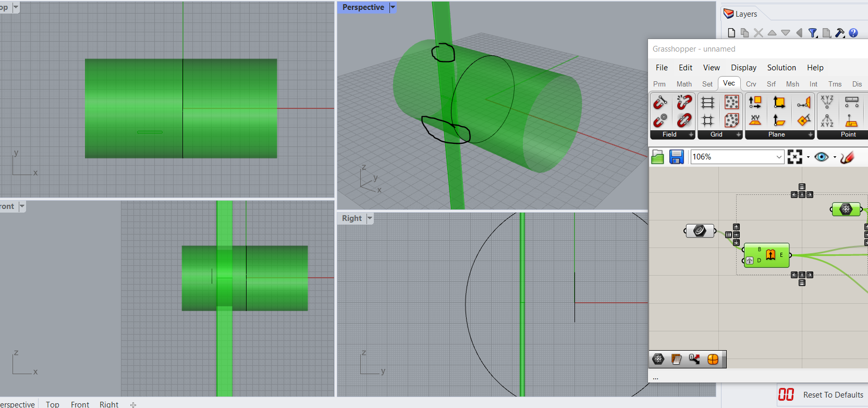Expand the Plane panel
The height and width of the screenshot is (408, 868).
coord(810,134)
